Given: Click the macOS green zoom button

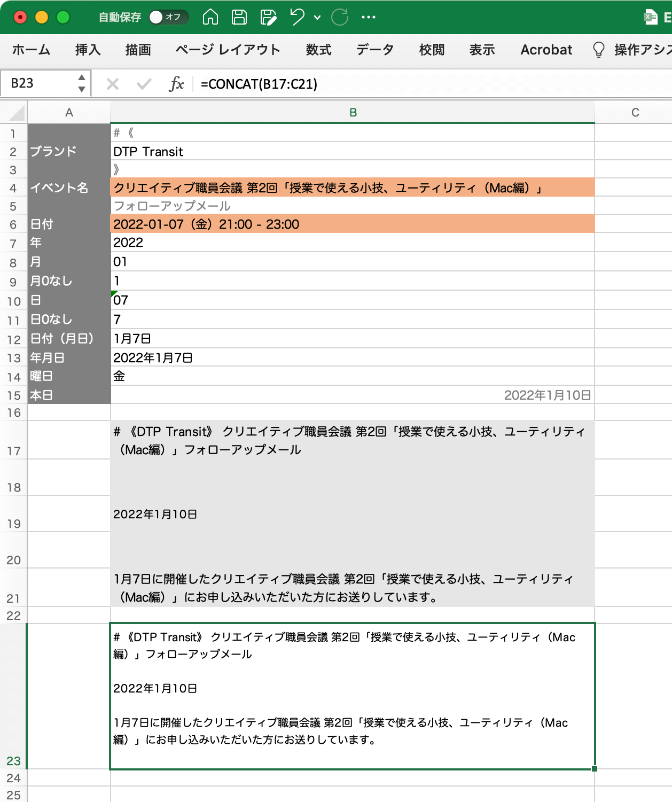Looking at the screenshot, I should click(x=63, y=17).
